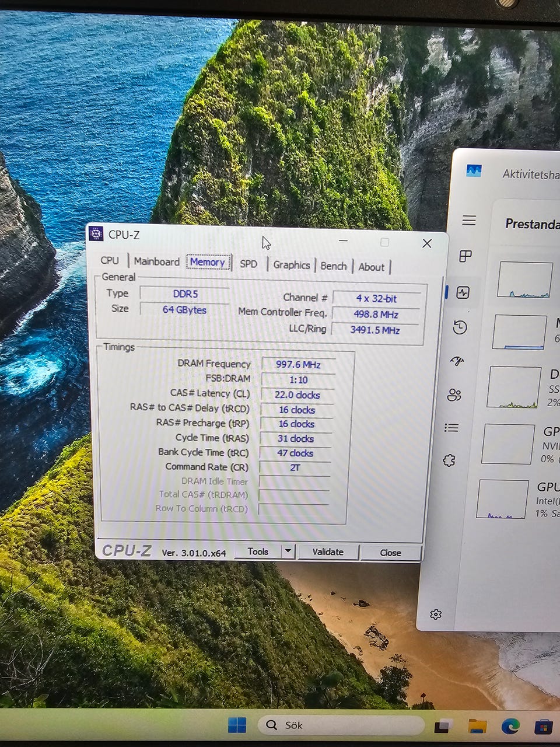The image size is (560, 747).
Task: Click the Task Manager title bar app icon
Action: click(x=474, y=171)
